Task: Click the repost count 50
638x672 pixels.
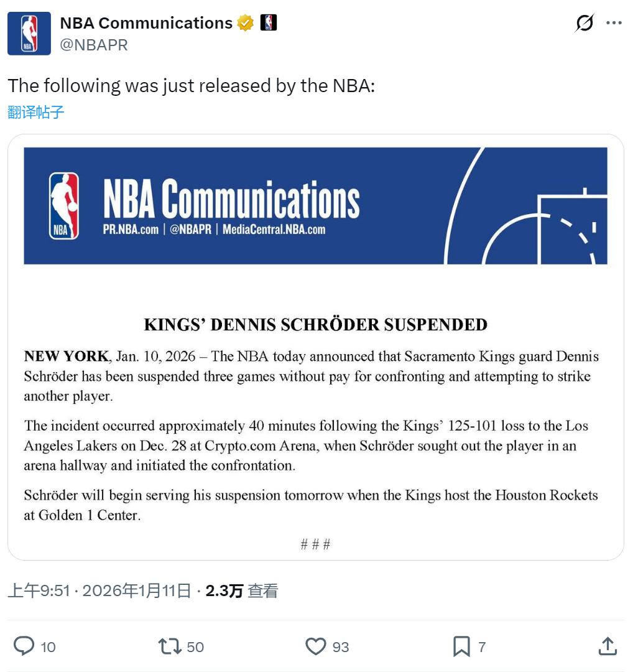Action: click(195, 647)
